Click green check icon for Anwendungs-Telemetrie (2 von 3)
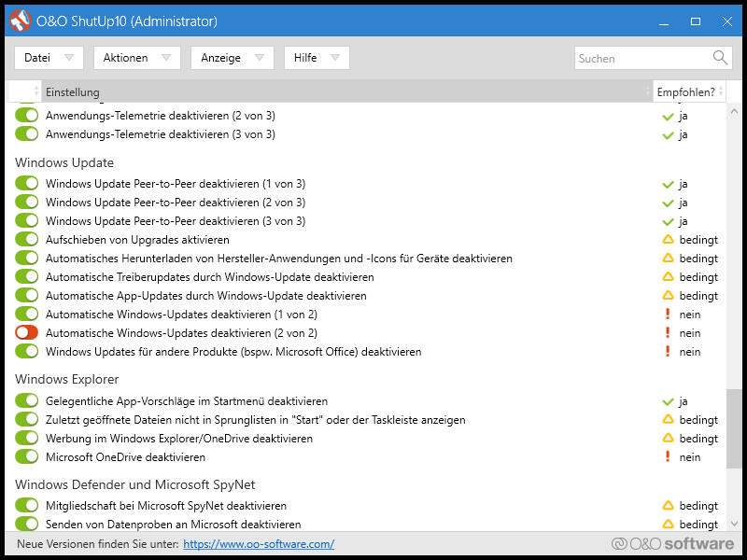This screenshot has width=747, height=560. 668,116
